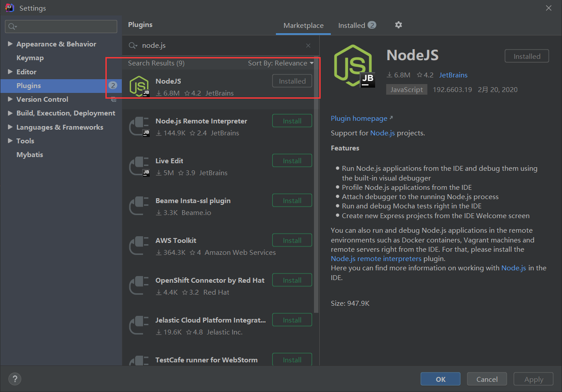This screenshot has width=562, height=392.
Task: Click Installed button in NodeJS list row
Action: pyautogui.click(x=292, y=81)
